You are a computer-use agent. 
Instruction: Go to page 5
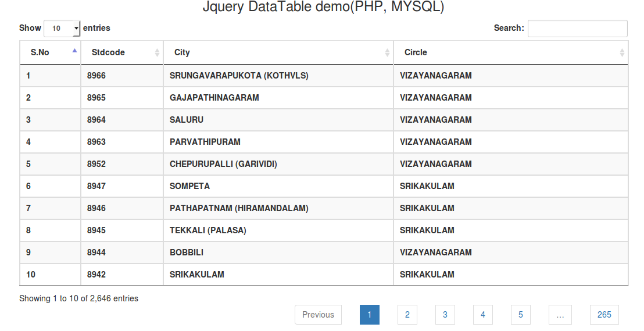521,315
